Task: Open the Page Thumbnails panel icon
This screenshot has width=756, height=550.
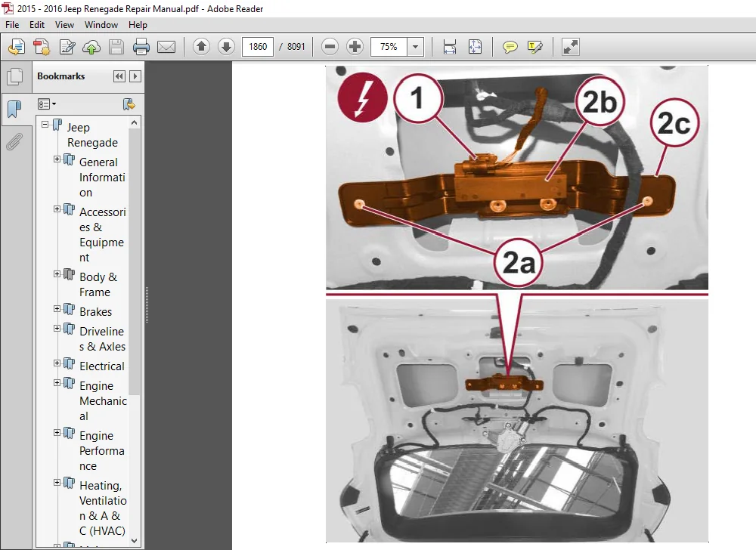Action: [15, 76]
